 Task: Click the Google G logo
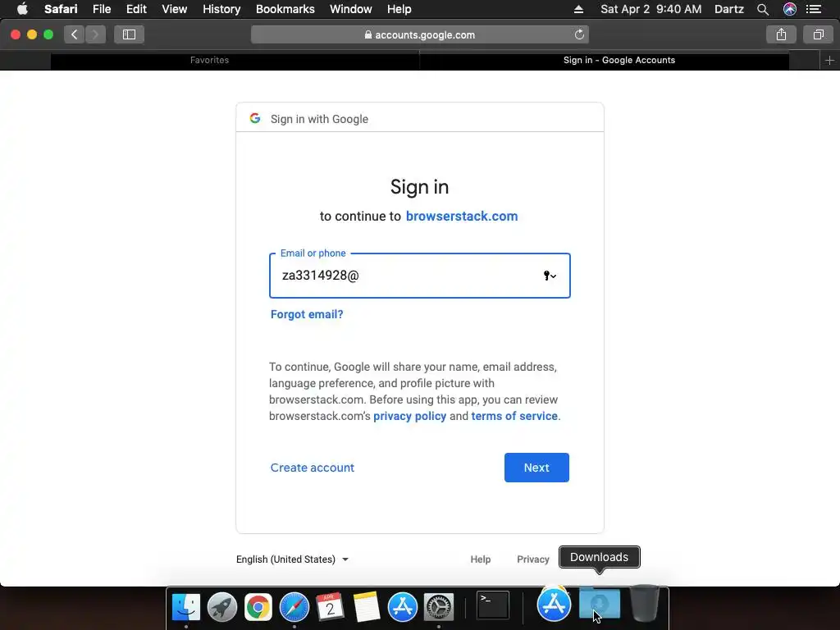pos(255,118)
